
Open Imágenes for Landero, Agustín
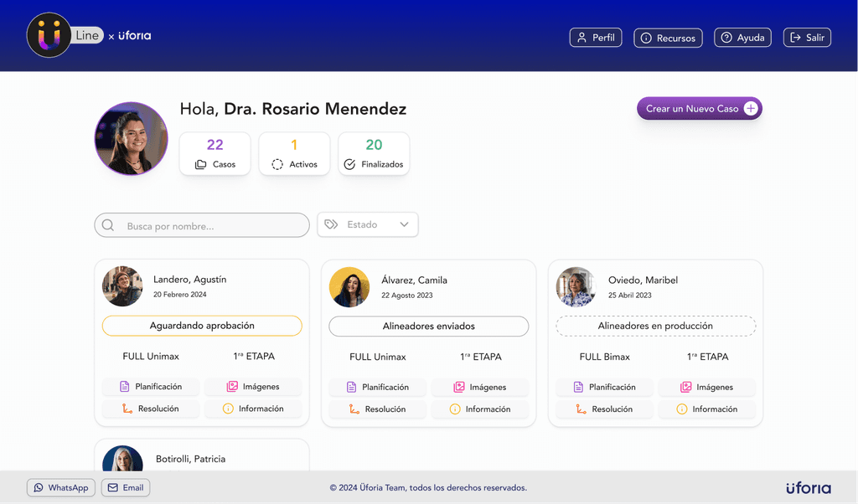[x=253, y=387]
